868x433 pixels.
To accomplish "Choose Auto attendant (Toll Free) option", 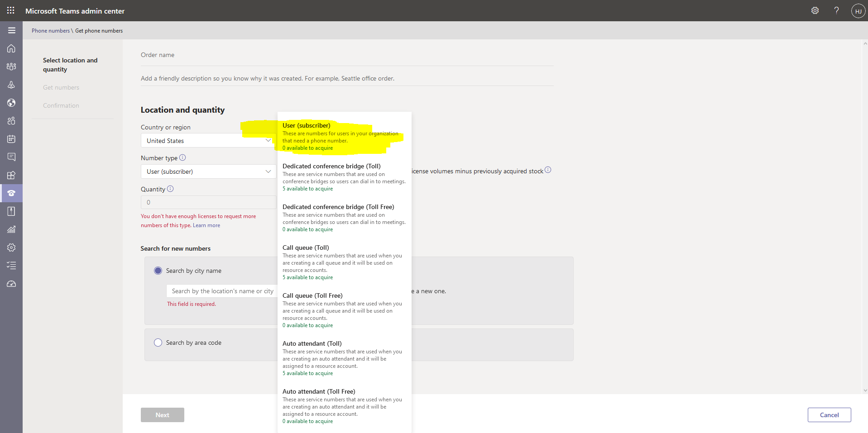I will [344, 406].
